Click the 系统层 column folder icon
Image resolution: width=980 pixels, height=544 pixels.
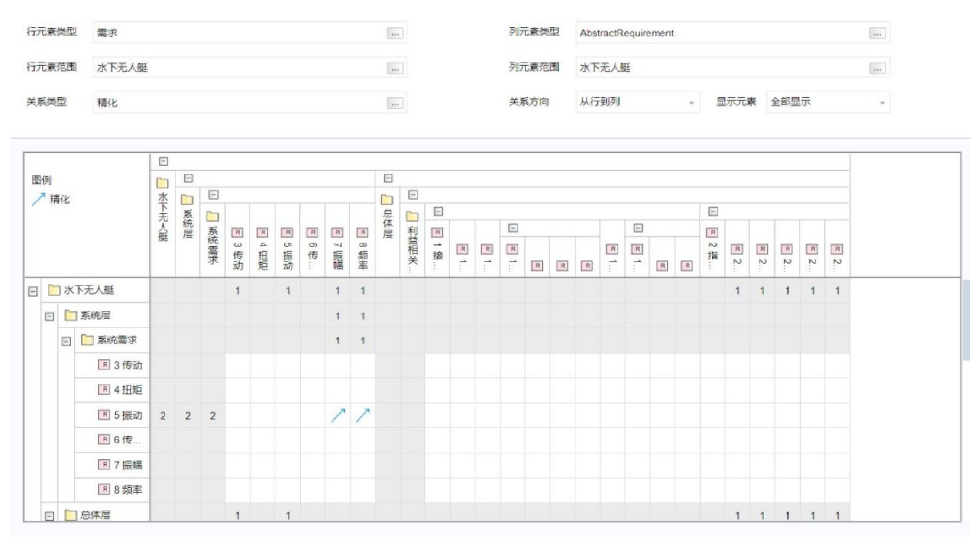187,200
